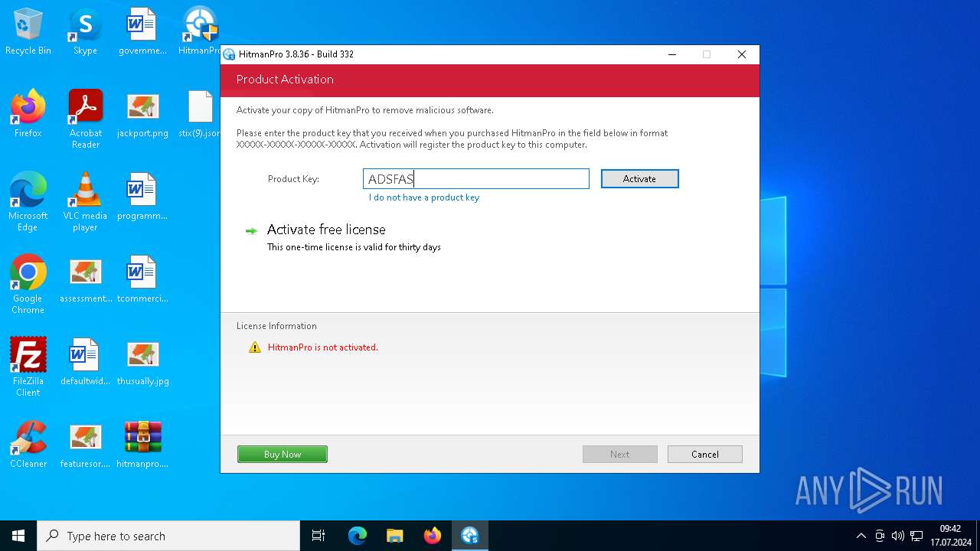Select jackport.png file icon

142,114
